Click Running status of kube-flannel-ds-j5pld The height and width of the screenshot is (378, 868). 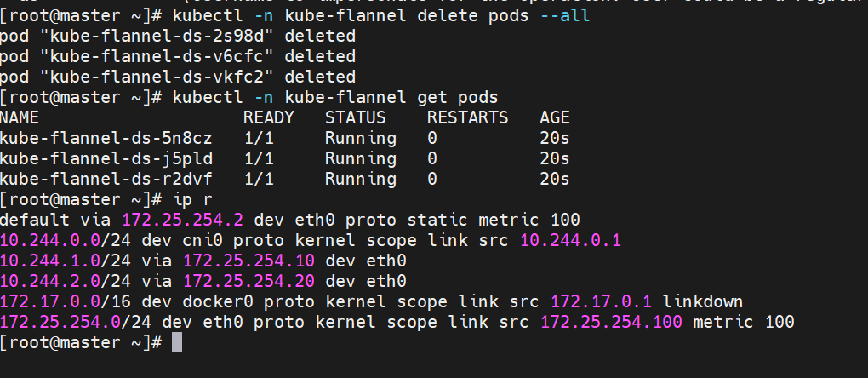coord(360,159)
